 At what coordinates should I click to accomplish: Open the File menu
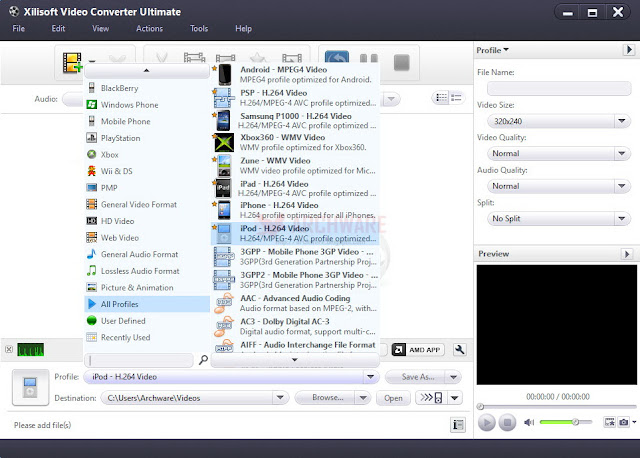coord(19,29)
